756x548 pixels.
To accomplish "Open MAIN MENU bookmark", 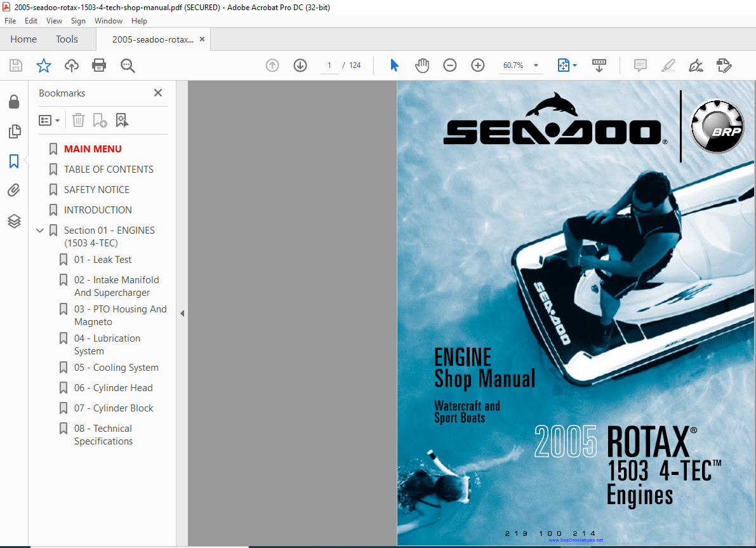I will (93, 149).
